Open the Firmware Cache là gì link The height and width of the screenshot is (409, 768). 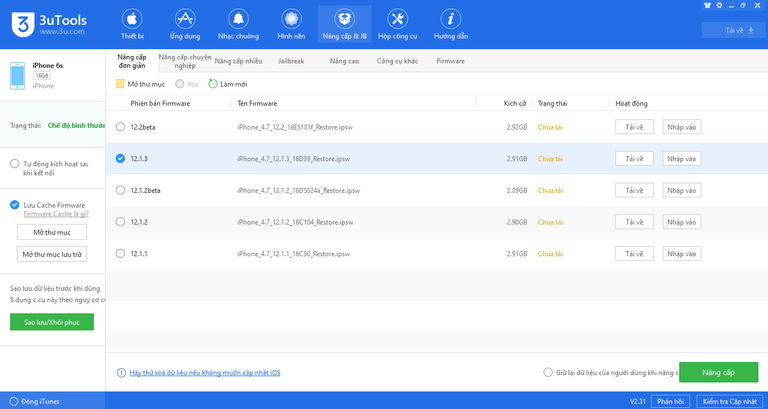(54, 214)
